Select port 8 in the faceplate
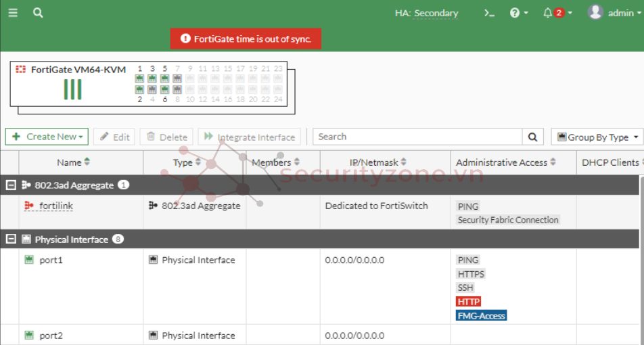 (x=177, y=89)
